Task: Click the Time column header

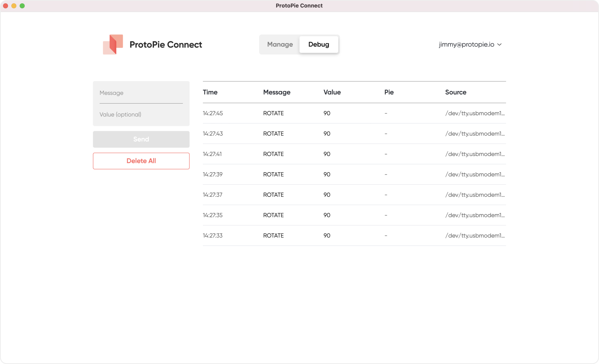Action: coord(210,92)
